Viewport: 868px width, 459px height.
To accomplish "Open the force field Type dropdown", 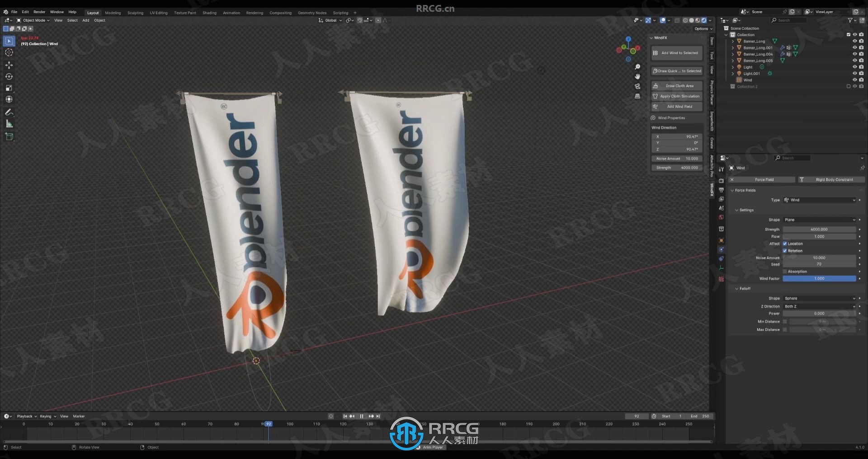I will click(819, 200).
